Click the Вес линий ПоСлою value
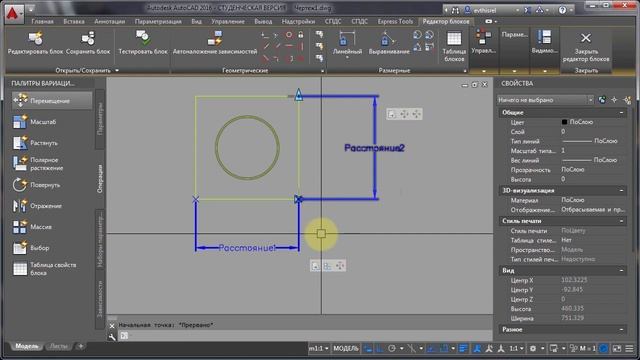Screen dimensions: 640x360 pyautogui.click(x=590, y=160)
